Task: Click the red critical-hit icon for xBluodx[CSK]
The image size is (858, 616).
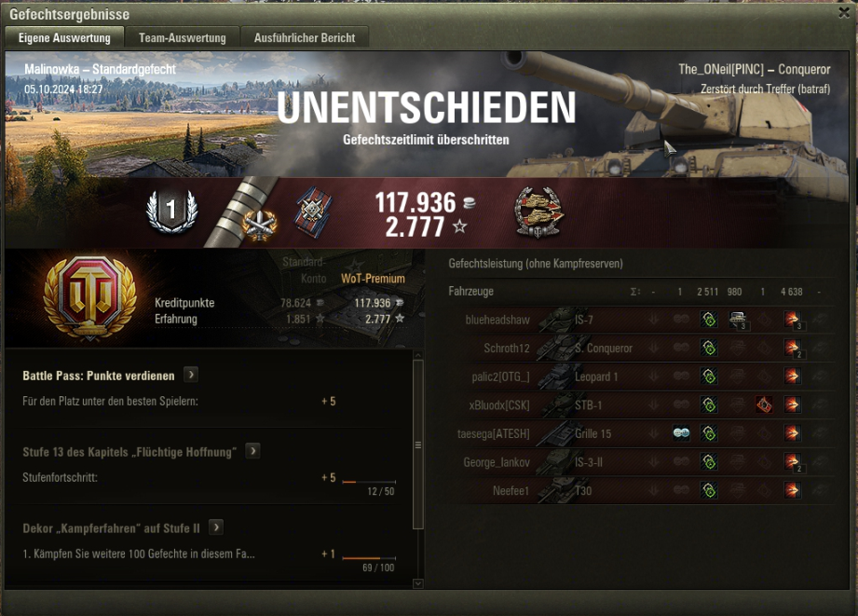Action: [764, 405]
